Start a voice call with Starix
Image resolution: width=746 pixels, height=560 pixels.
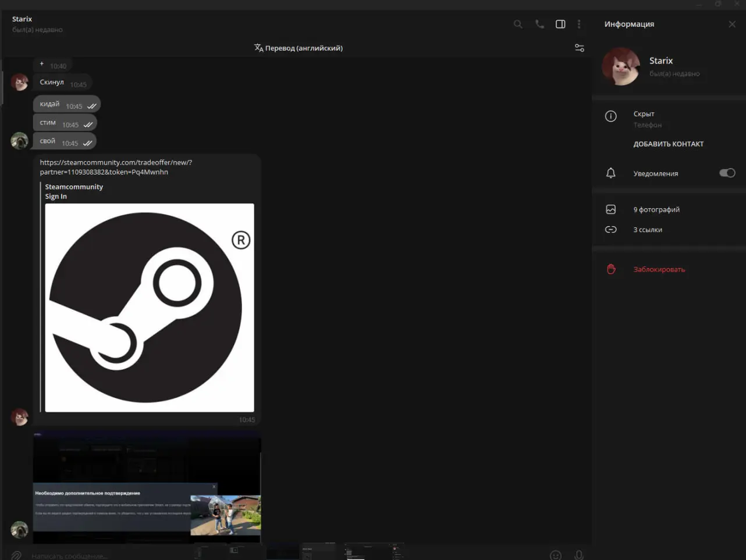click(x=539, y=24)
